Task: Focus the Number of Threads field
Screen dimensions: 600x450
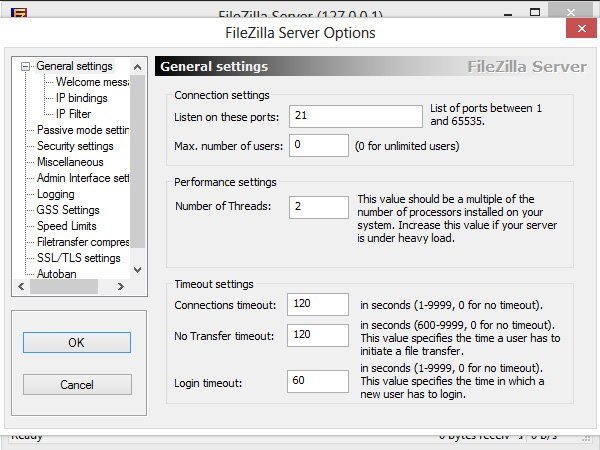Action: (x=319, y=207)
